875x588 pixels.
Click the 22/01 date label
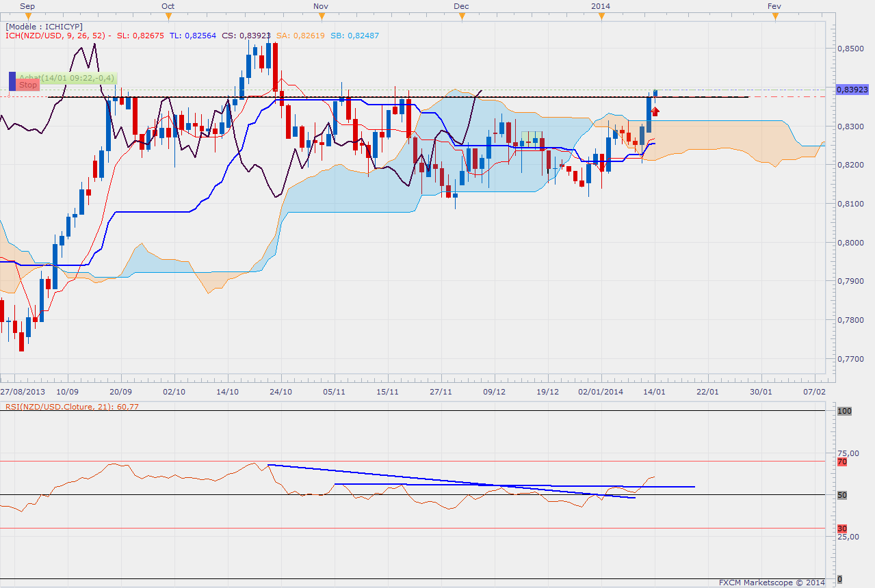click(x=707, y=392)
